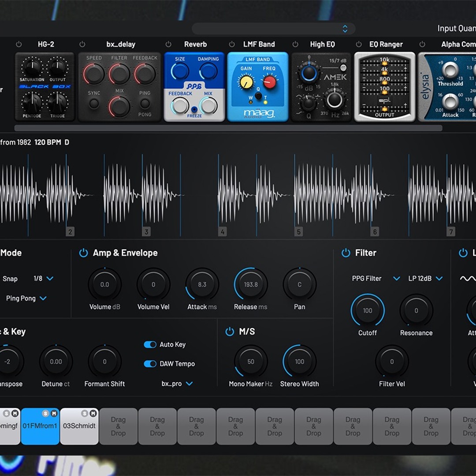Power on the HG-2 plugin
The width and height of the screenshot is (476, 476).
coord(19,44)
